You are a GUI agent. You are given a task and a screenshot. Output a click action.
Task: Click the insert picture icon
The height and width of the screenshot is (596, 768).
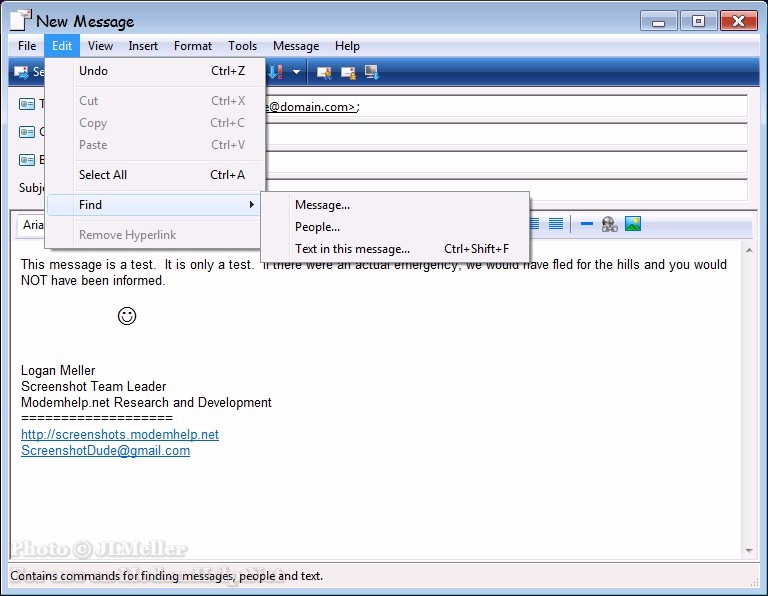point(633,224)
